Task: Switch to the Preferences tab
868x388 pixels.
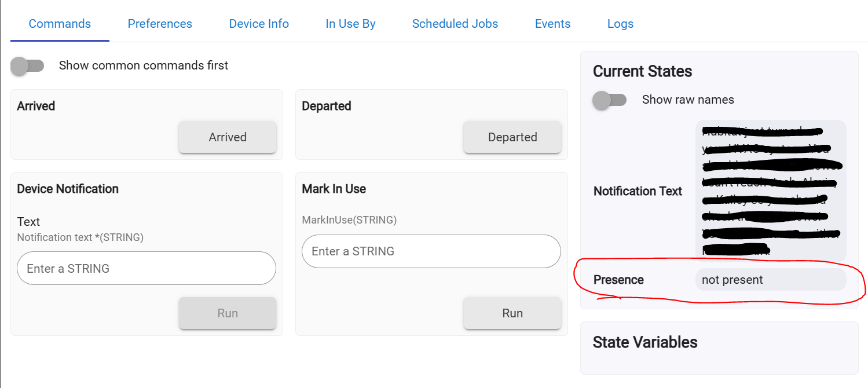Action: [160, 24]
